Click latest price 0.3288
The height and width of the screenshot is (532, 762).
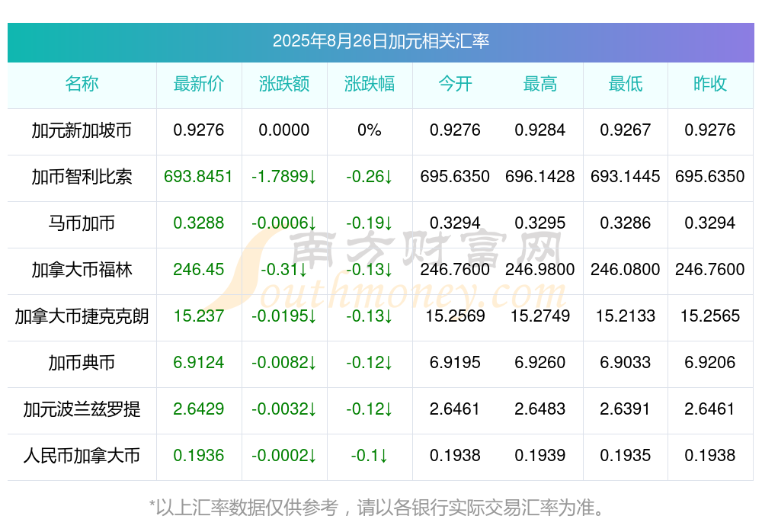point(199,223)
